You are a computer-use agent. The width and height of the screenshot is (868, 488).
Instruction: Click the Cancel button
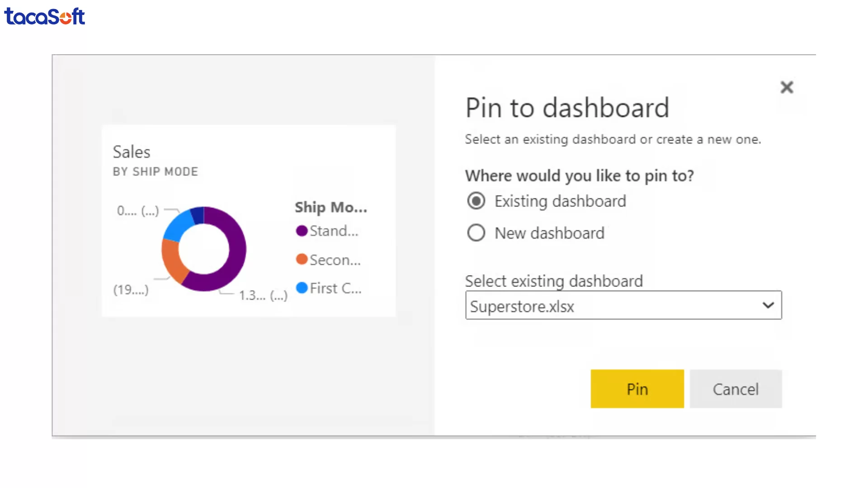736,389
